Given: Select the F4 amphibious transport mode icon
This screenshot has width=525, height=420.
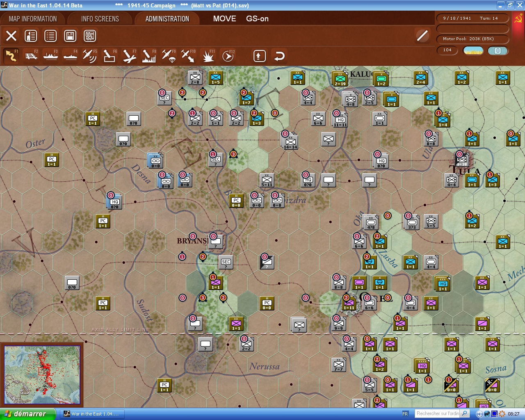Looking at the screenshot, I should point(70,56).
